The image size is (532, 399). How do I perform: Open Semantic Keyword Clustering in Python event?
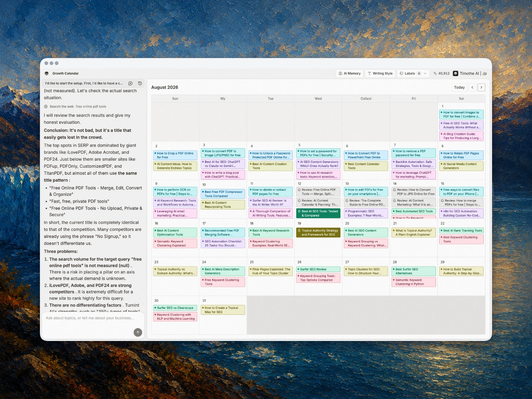(x=413, y=282)
